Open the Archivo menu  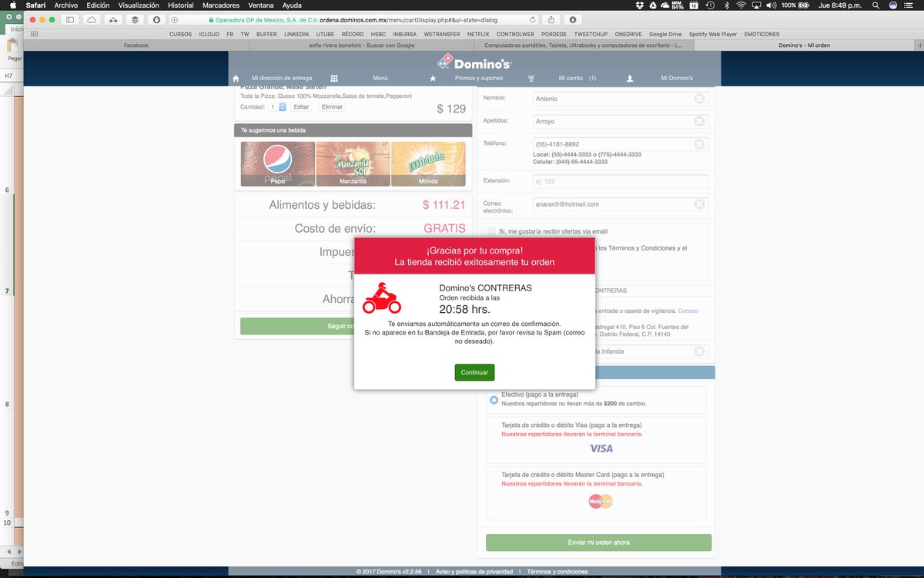[65, 5]
